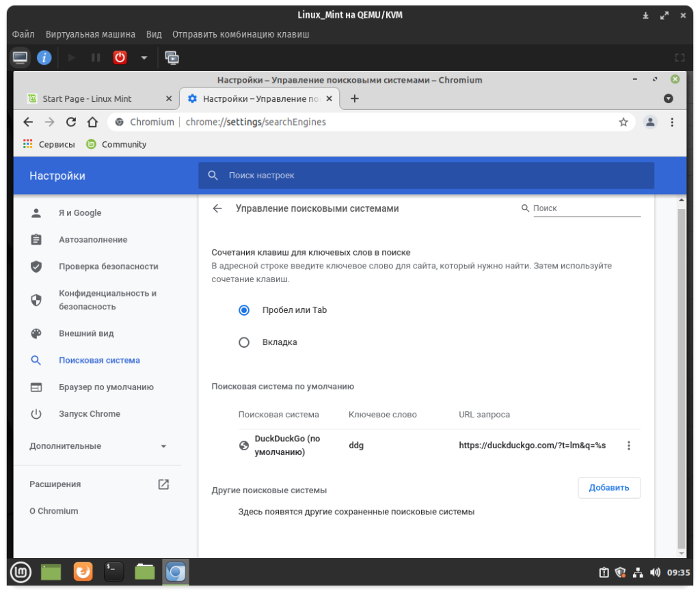Open the Chromium profile avatar icon

(650, 122)
